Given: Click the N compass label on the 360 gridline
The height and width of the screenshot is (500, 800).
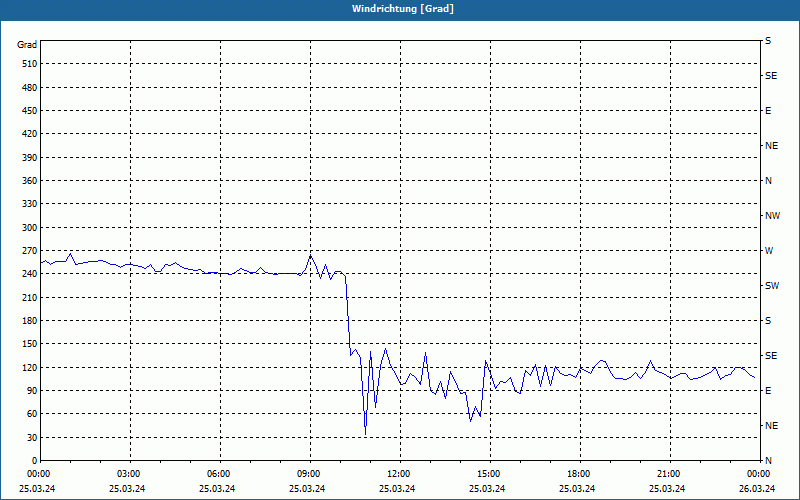Looking at the screenshot, I should pos(769,181).
